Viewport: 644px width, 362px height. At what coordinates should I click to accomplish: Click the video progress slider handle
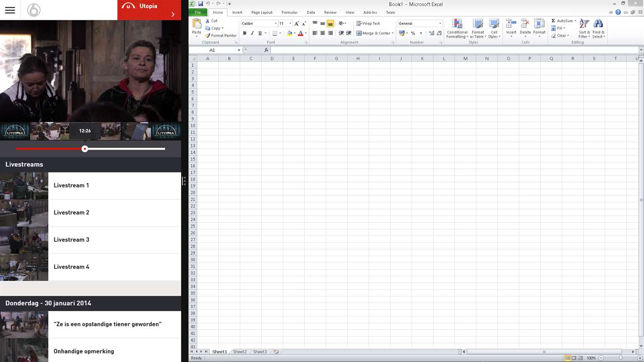(85, 149)
